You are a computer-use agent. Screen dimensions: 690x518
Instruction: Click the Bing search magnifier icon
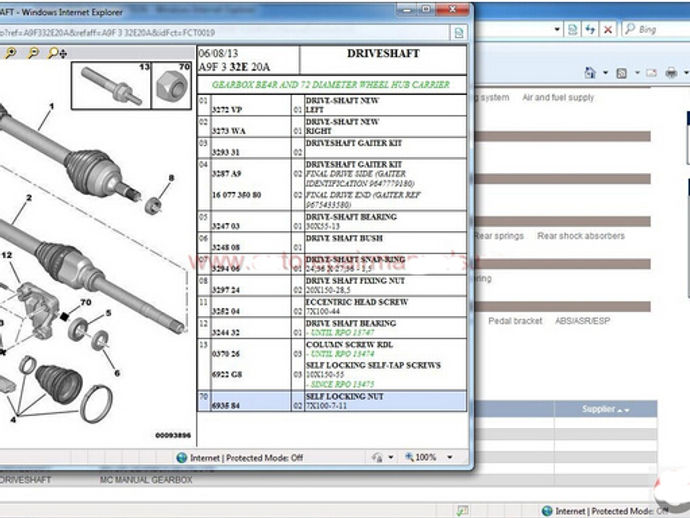pos(630,29)
